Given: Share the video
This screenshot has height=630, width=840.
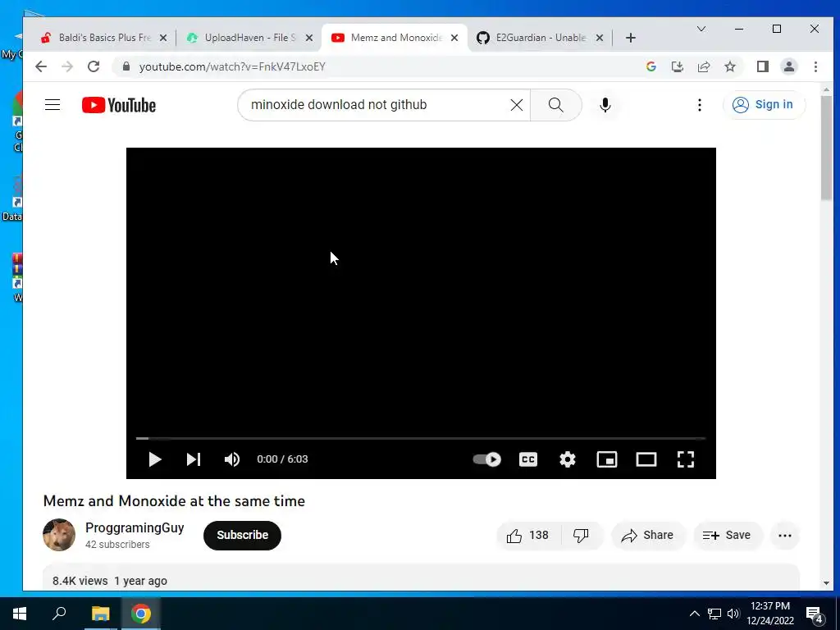Looking at the screenshot, I should [x=648, y=535].
